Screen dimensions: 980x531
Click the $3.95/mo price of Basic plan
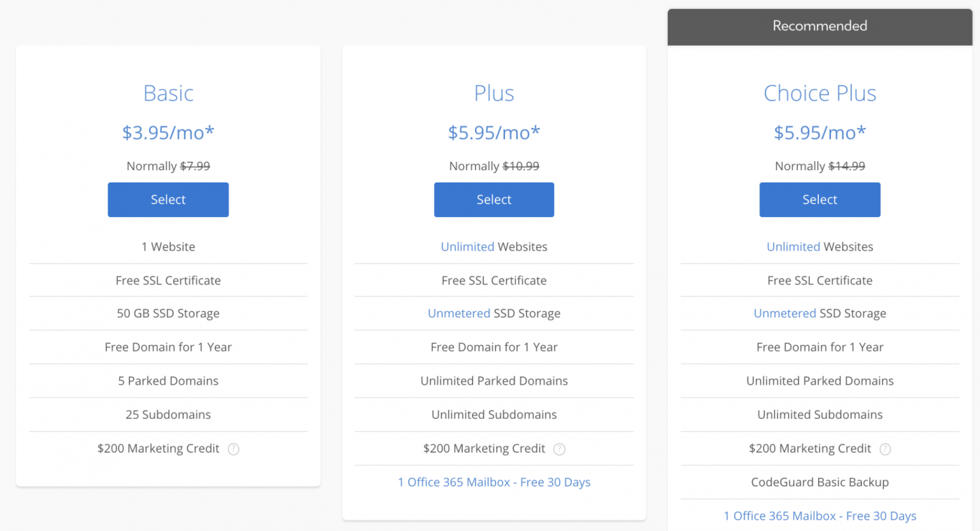click(168, 132)
